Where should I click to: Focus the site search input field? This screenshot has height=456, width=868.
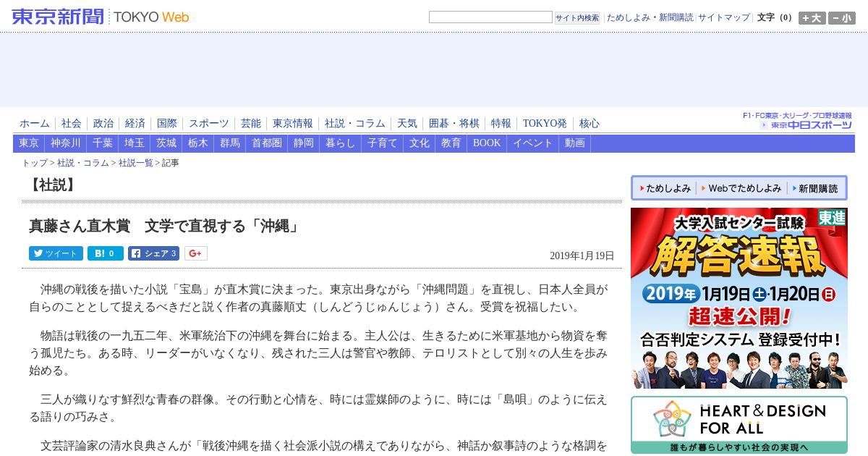[490, 17]
